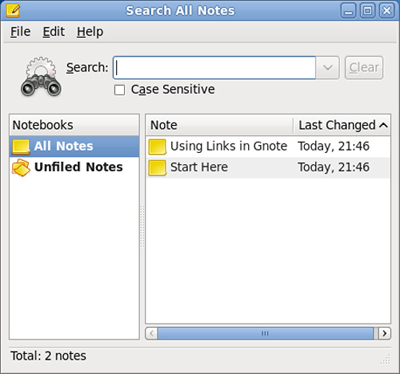Toggle the Last Changed sort arrow
Viewport: 400px width, 374px height.
click(383, 125)
